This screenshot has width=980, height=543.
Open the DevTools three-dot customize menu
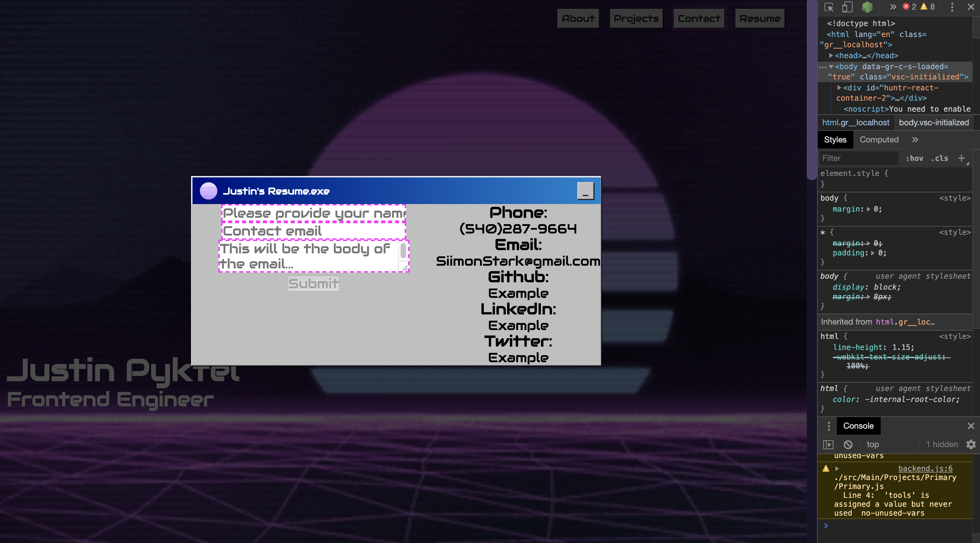point(952,7)
